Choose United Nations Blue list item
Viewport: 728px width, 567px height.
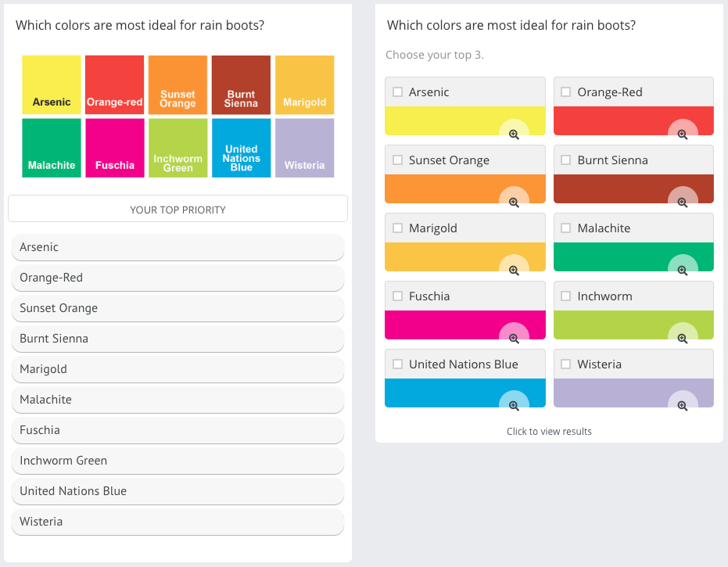tap(178, 491)
